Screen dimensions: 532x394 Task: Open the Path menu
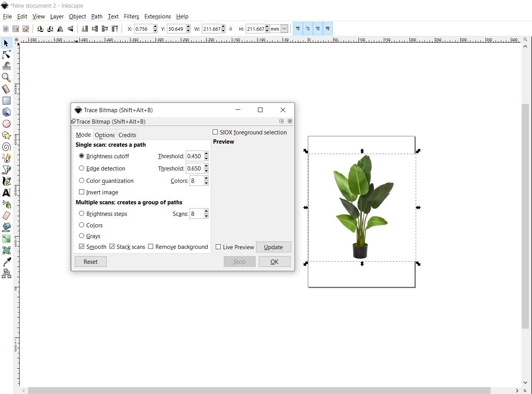click(97, 17)
